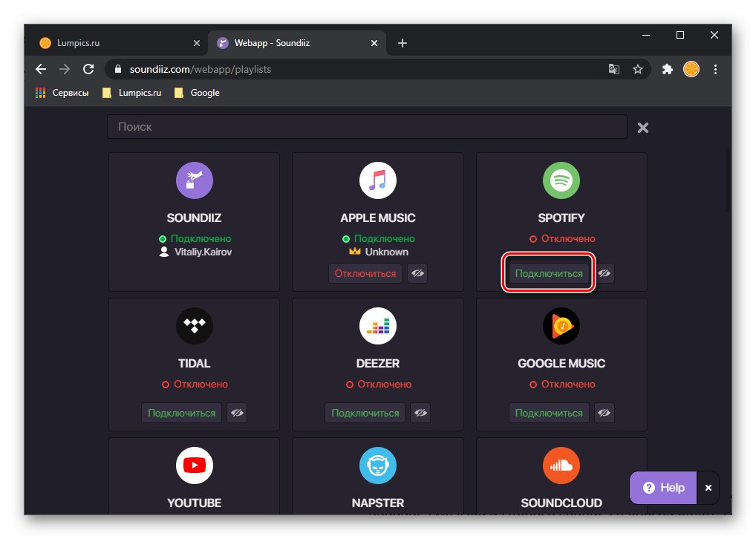This screenshot has width=756, height=539.
Task: Click the Soundiiz Подключено status
Action: point(195,238)
